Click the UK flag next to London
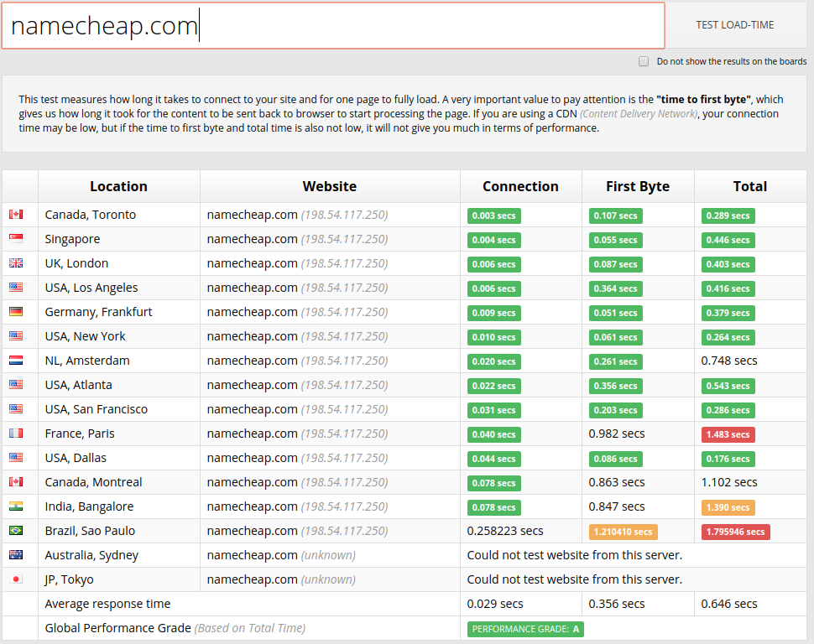Viewport: 814px width, 644px height. pyautogui.click(x=16, y=262)
